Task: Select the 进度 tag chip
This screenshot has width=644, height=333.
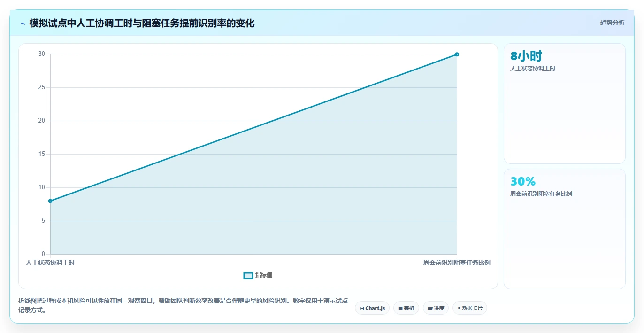Action: [436, 308]
